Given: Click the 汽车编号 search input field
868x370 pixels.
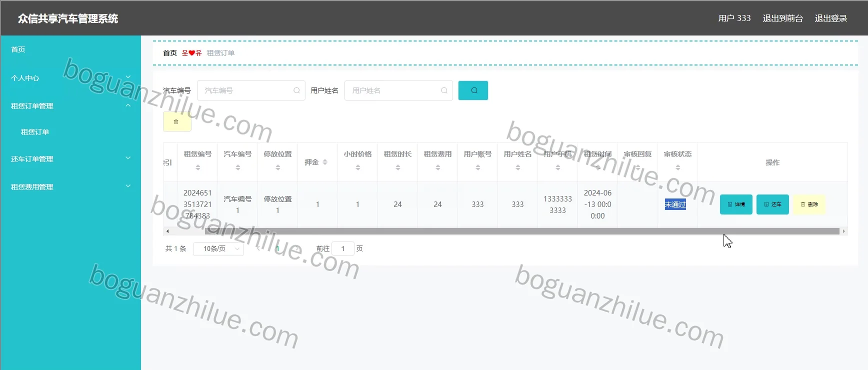Looking at the screenshot, I should [251, 90].
